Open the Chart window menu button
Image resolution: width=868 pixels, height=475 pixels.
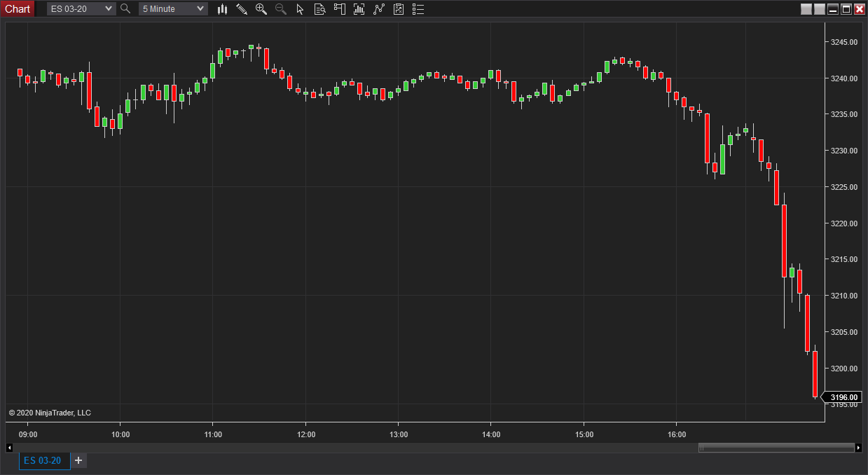(x=18, y=8)
